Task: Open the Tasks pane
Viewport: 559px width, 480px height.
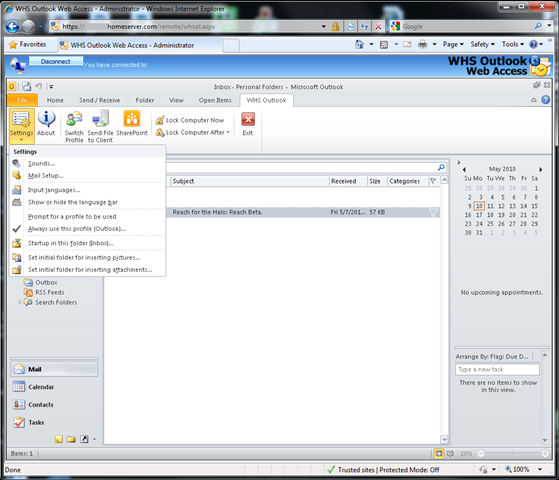Action: (54, 422)
